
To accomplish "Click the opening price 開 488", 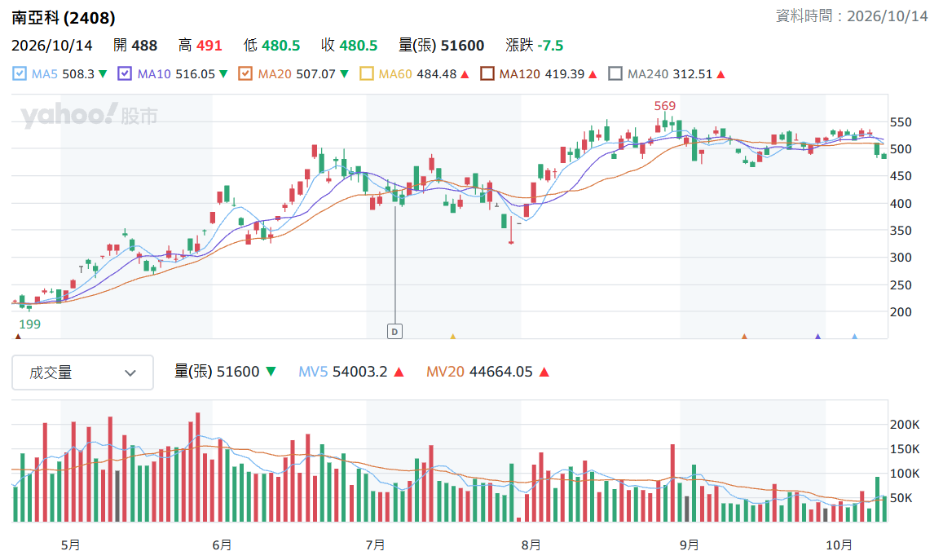I will (135, 46).
